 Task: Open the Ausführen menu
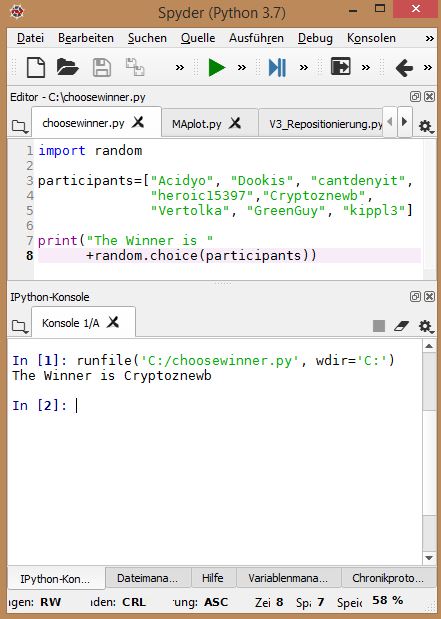pos(256,38)
